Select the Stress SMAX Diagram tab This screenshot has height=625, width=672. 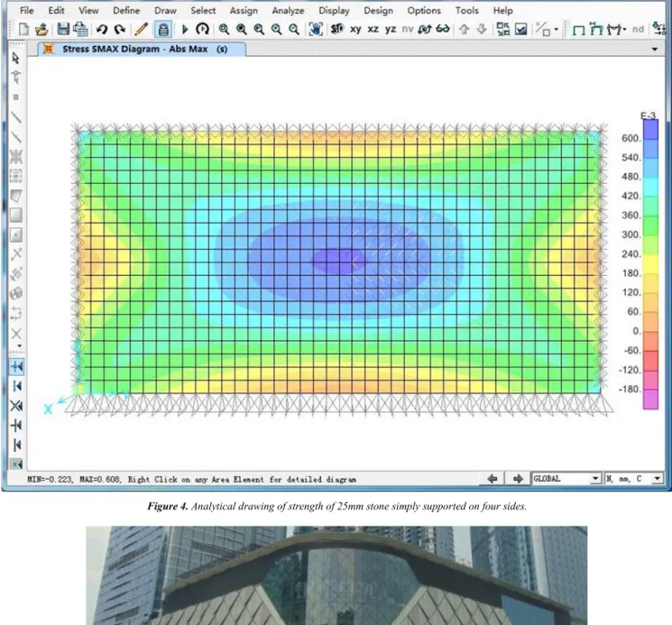(142, 50)
